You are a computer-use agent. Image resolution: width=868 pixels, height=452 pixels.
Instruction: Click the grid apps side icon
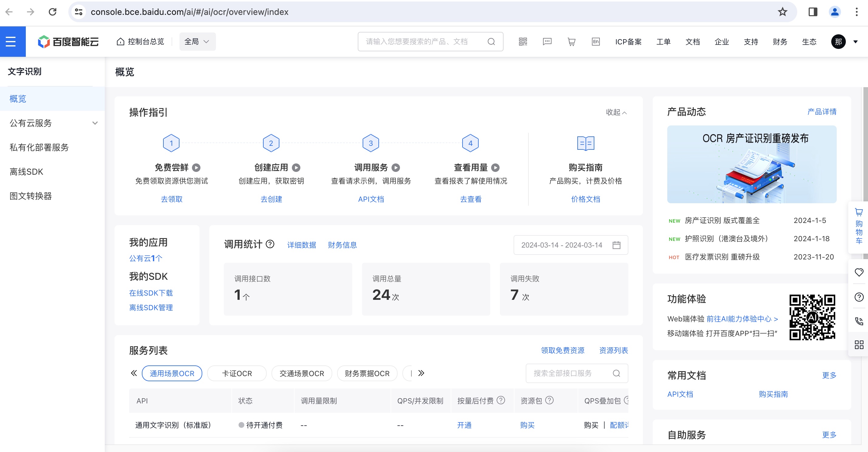[x=859, y=345]
